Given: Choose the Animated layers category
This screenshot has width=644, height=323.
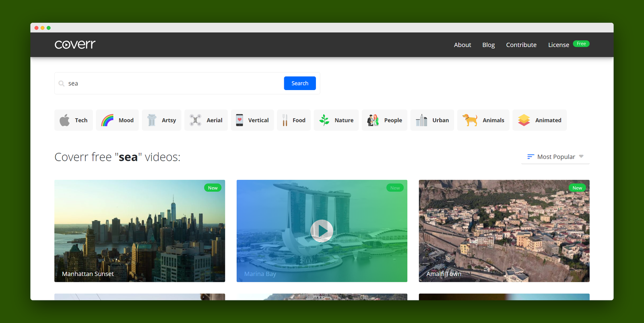Looking at the screenshot, I should pyautogui.click(x=539, y=120).
